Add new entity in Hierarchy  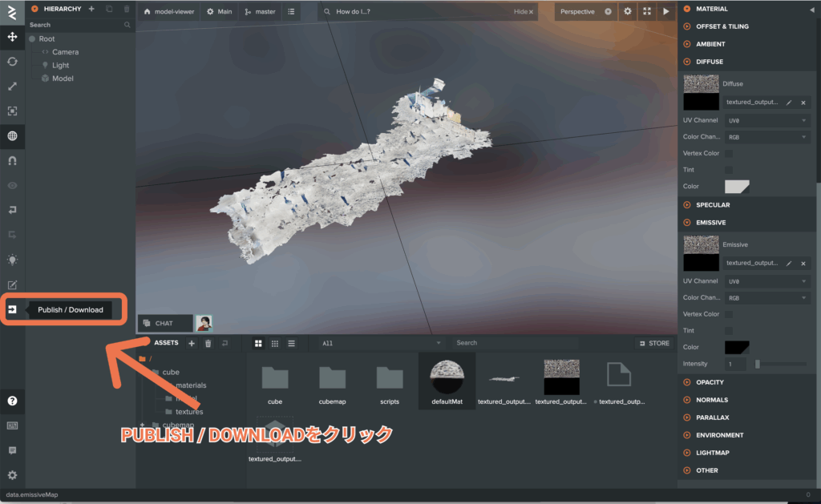(91, 9)
